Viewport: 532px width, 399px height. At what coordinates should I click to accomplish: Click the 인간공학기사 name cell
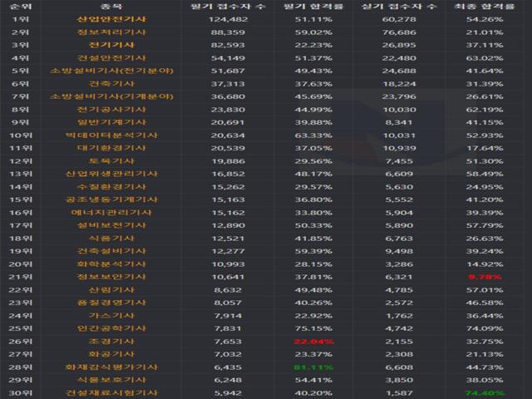click(x=111, y=328)
